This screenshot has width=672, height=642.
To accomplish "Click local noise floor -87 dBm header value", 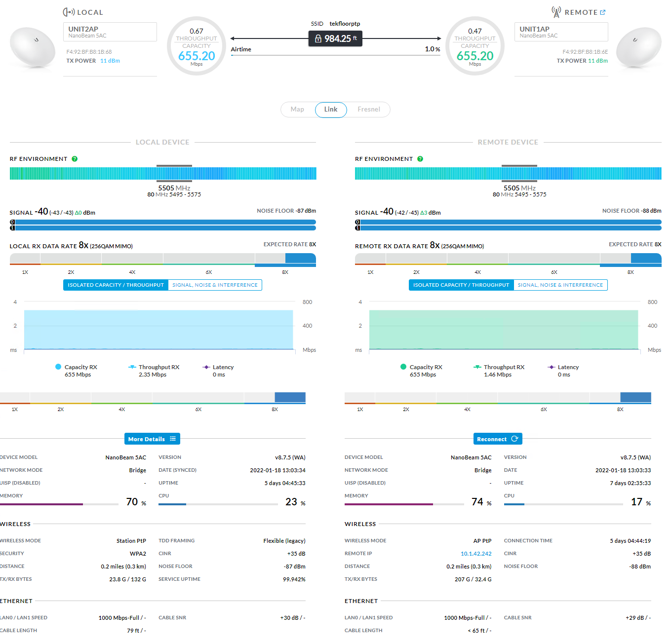I will coord(306,211).
